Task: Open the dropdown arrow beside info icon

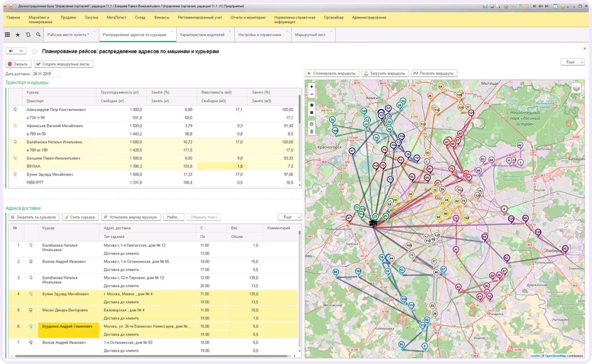Action: [567, 6]
